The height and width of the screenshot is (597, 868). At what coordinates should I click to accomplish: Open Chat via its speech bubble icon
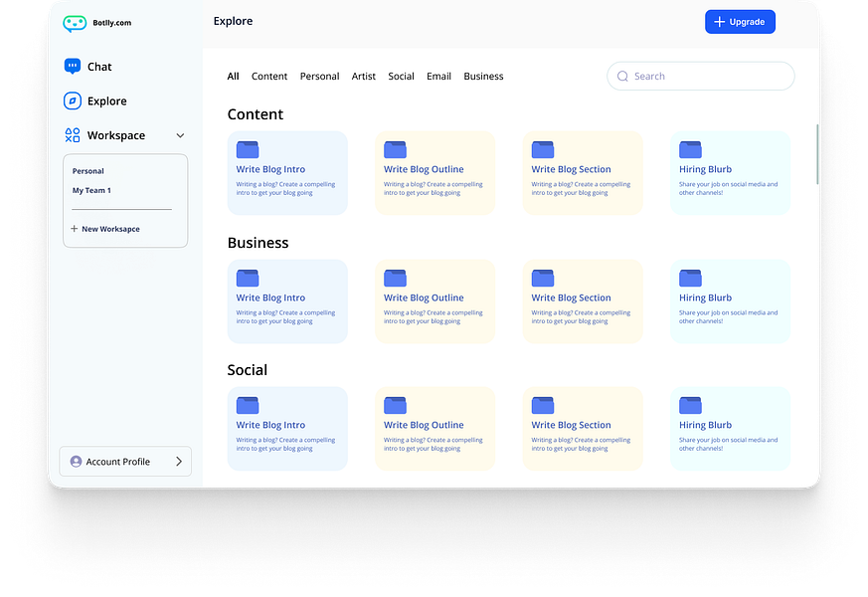[73, 67]
